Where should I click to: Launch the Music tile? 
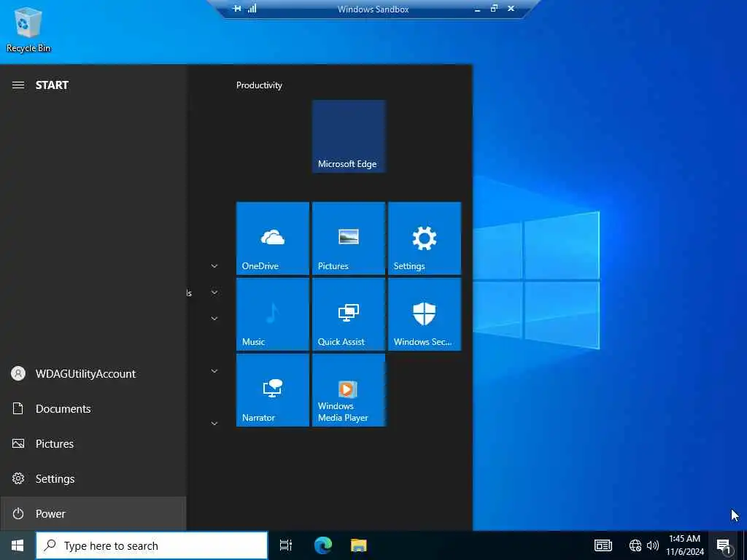click(273, 314)
